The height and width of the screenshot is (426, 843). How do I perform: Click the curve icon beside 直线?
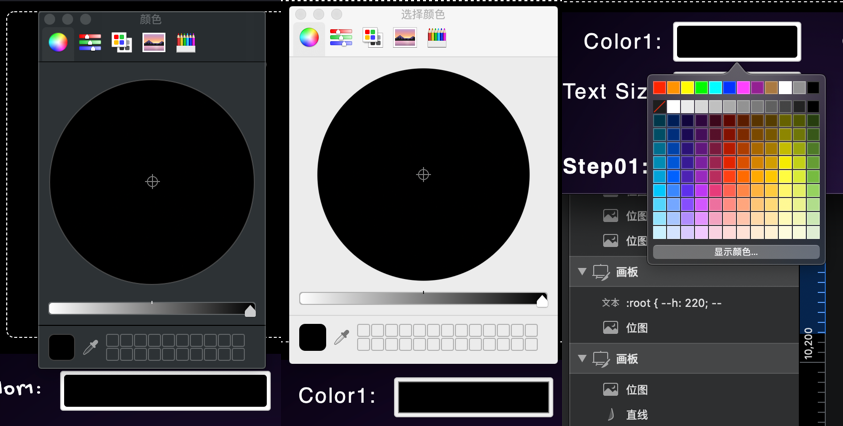(x=611, y=415)
